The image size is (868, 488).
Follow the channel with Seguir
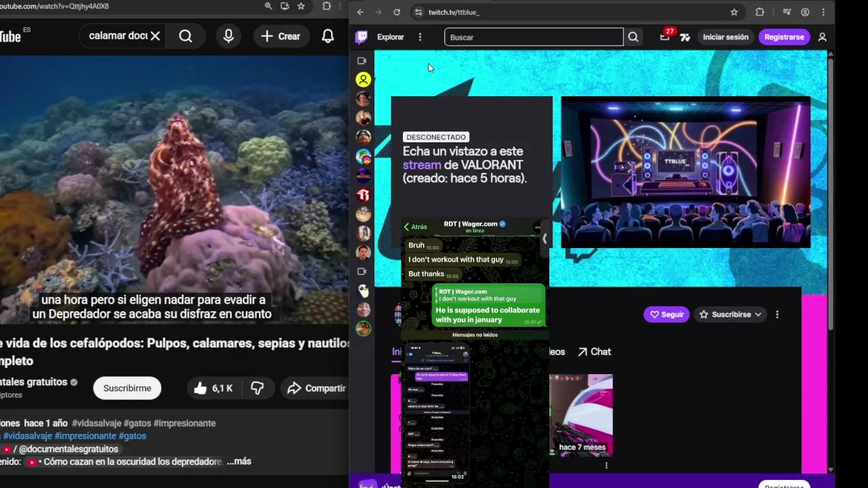[667, 314]
